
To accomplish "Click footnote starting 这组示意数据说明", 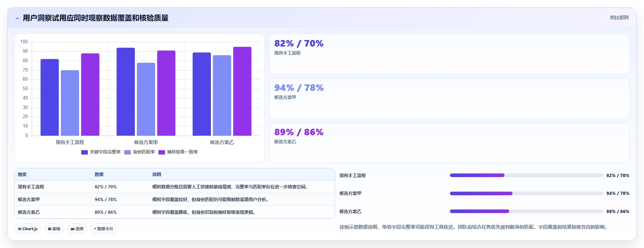I will (474, 227).
